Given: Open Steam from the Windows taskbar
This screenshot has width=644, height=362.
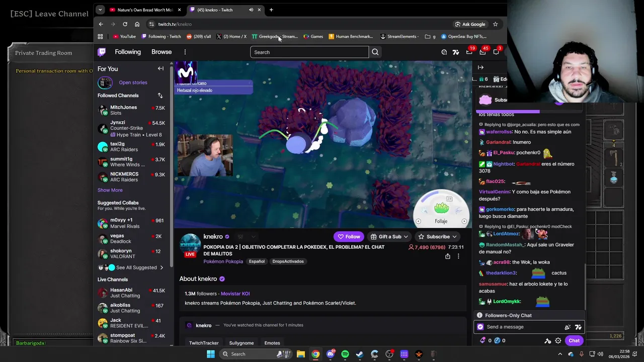Looking at the screenshot, I should [x=360, y=354].
